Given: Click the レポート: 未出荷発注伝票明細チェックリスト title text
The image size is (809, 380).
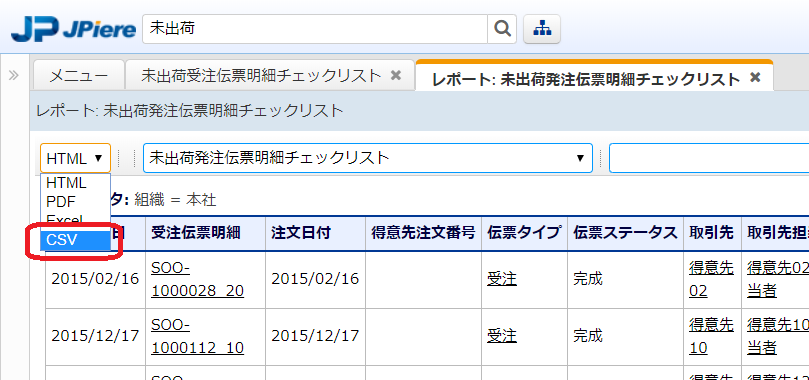Looking at the screenshot, I should point(190,111).
